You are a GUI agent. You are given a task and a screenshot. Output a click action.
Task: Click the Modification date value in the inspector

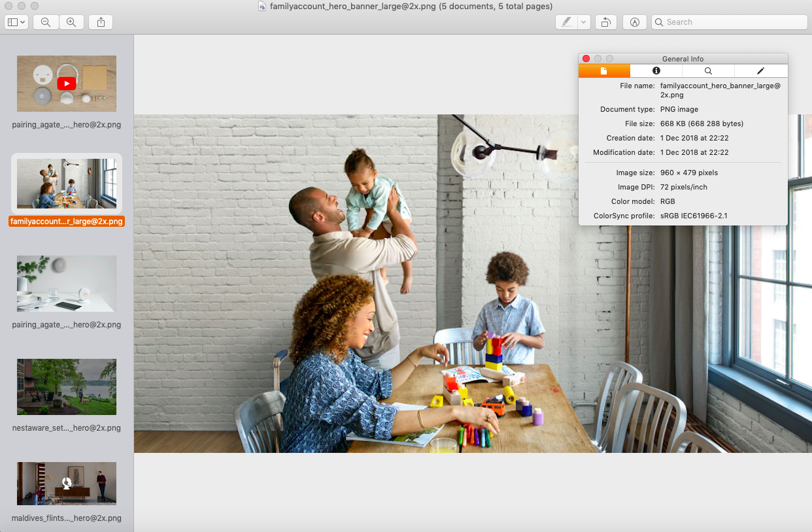click(694, 152)
